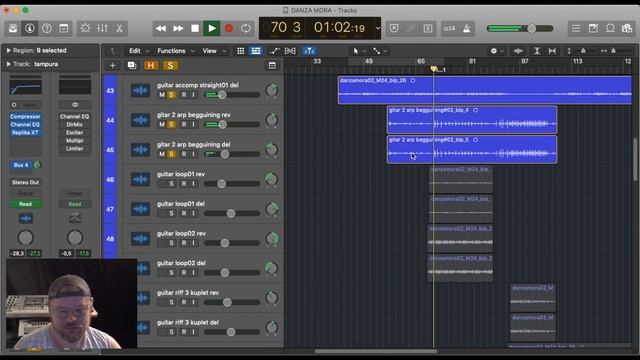Open the Bus 4 send slot
The image size is (640, 360).
click(21, 165)
